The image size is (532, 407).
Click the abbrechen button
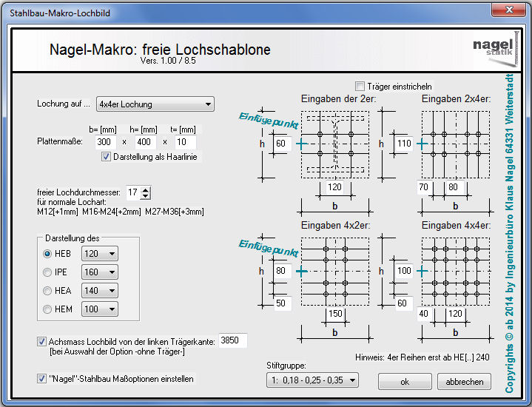pos(465,382)
